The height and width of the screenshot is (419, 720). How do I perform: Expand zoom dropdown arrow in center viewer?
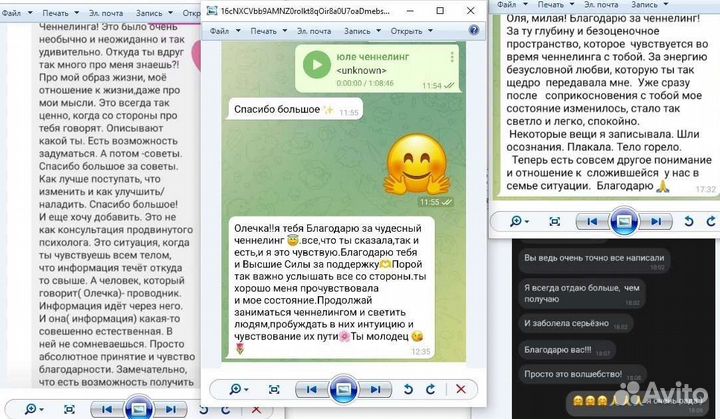(247, 390)
